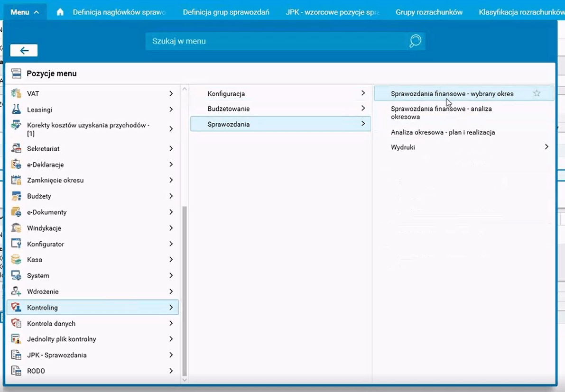Click the System monitor icon
The width and height of the screenshot is (565, 392).
pos(16,275)
